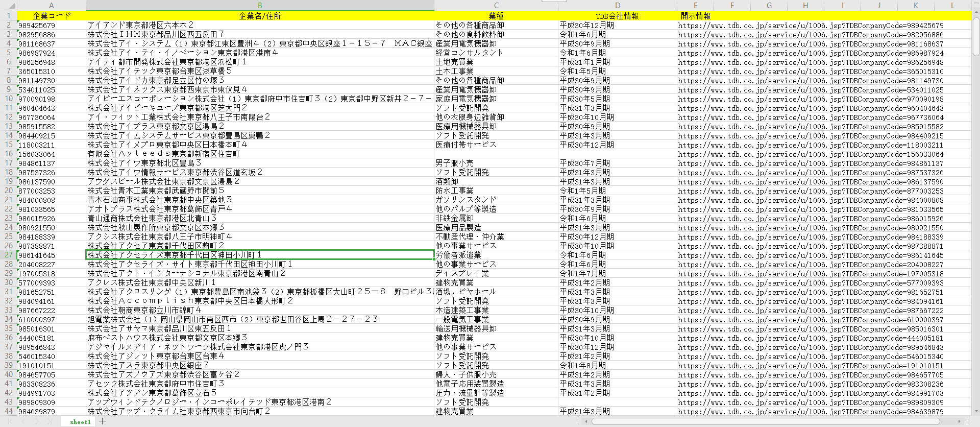Go to previous sheet arrow
This screenshot has width=980, height=427.
click(23, 421)
